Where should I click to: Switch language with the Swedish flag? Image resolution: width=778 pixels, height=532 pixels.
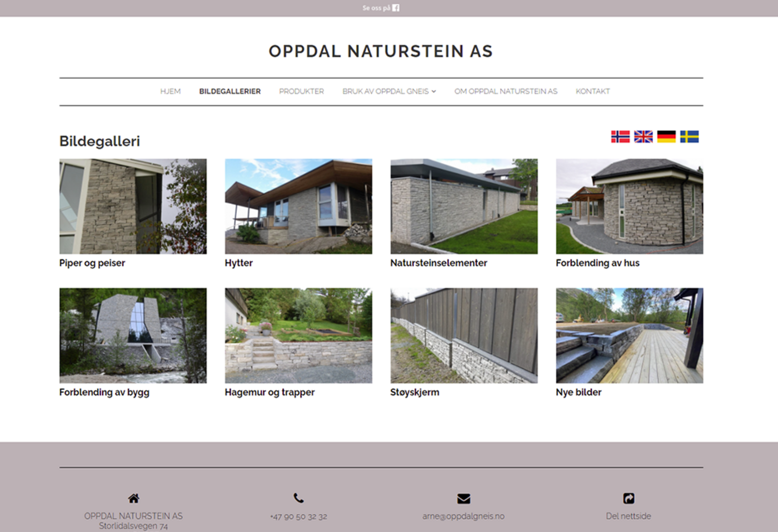click(690, 137)
